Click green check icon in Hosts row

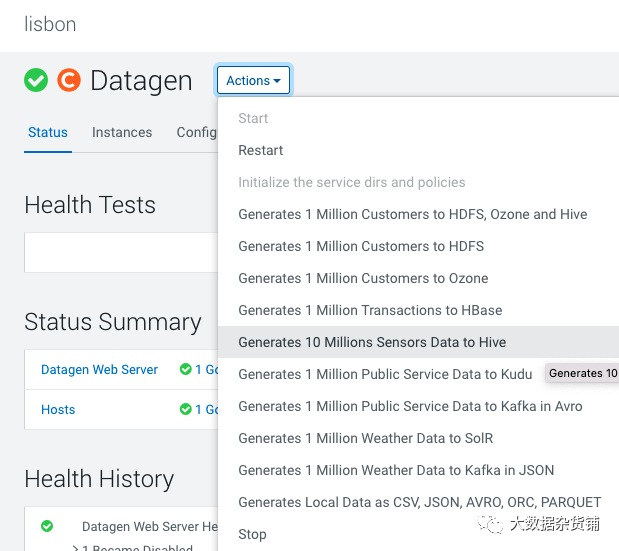(x=186, y=409)
